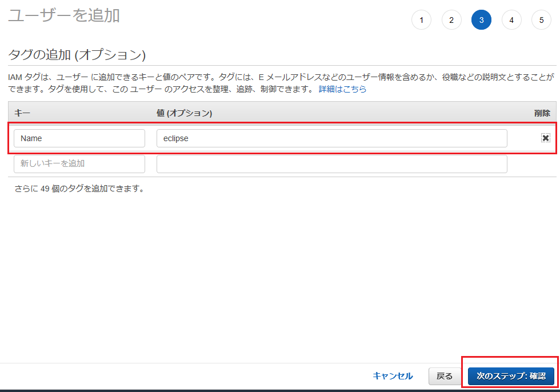
Task: Click the ユーザーを追加 page title
Action: click(63, 15)
